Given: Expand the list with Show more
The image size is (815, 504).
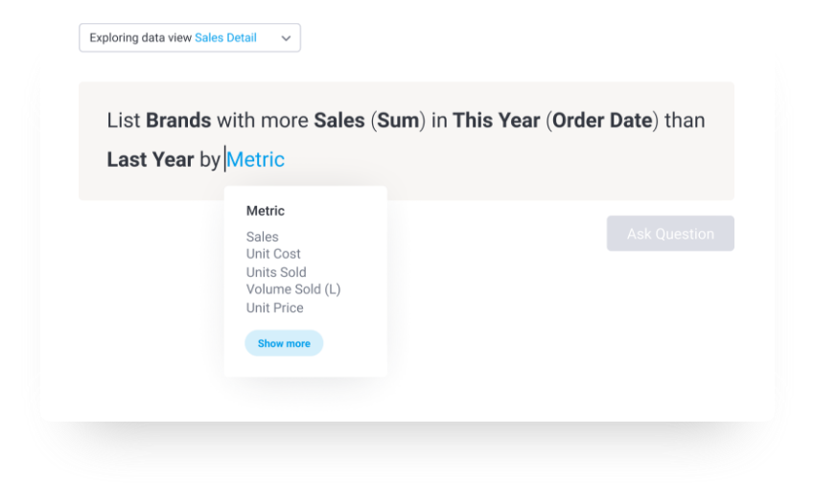Looking at the screenshot, I should [284, 343].
